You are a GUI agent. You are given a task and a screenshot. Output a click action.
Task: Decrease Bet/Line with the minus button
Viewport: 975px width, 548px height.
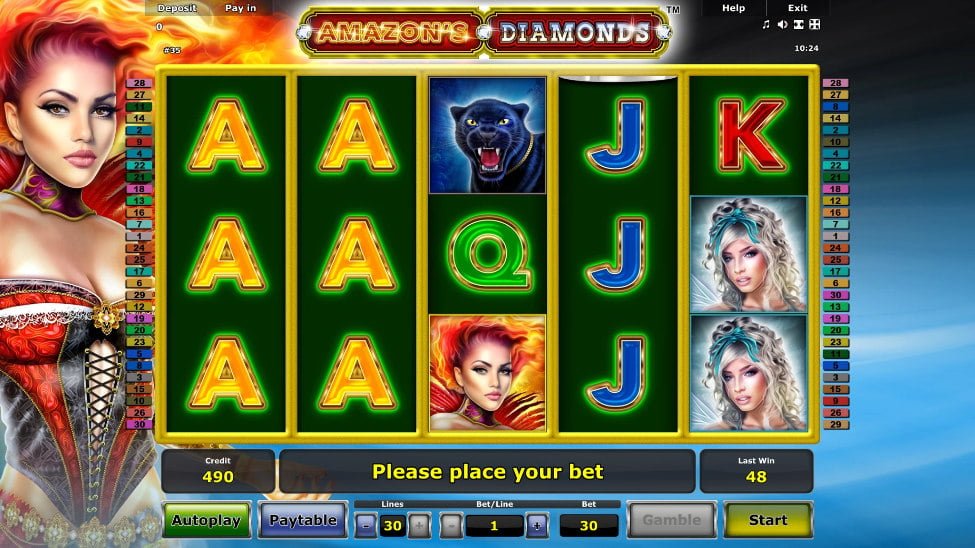[451, 526]
